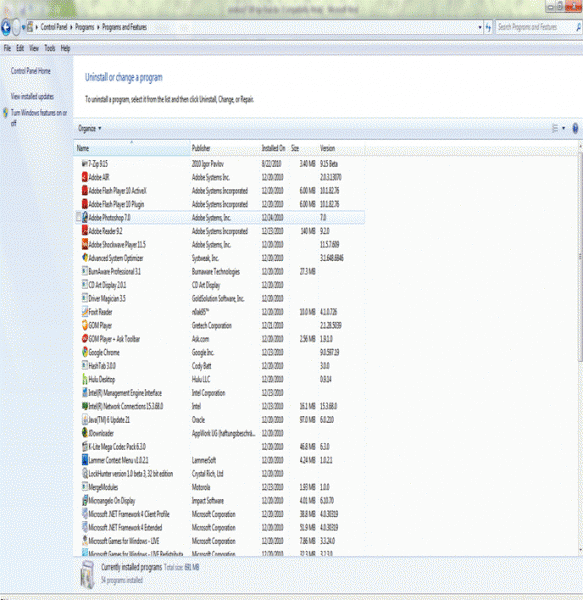Open the File menu
The height and width of the screenshot is (600, 583).
(x=7, y=48)
